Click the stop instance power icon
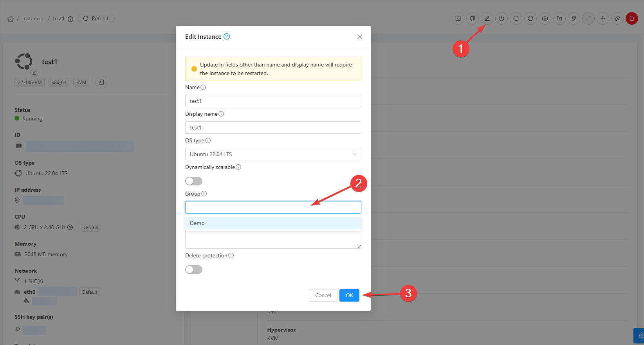This screenshot has width=644, height=345. [501, 18]
